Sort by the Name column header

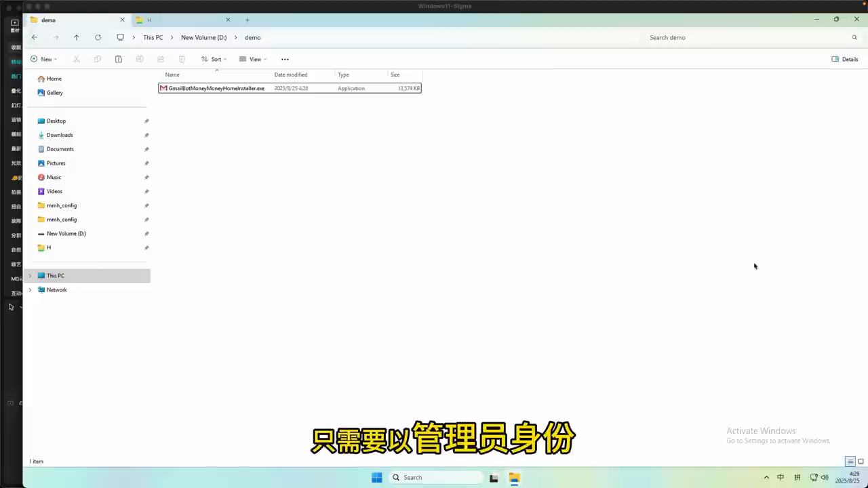pyautogui.click(x=172, y=75)
